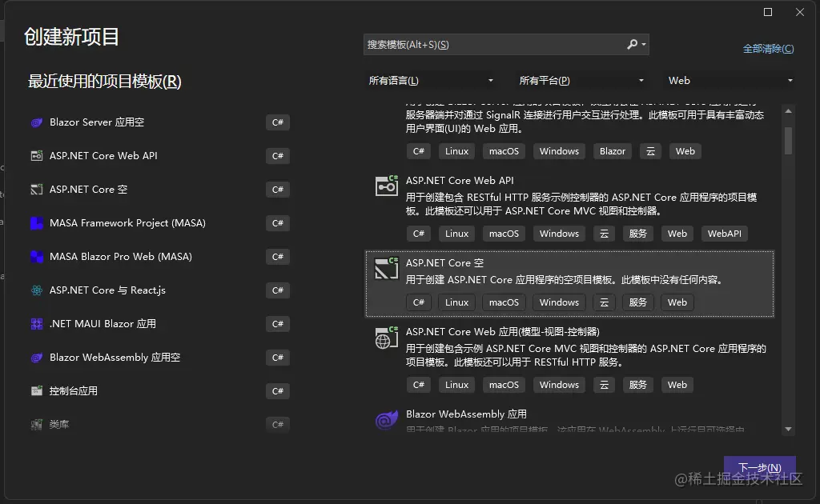Click the C# badge beside Blazor Server 应用空
Screen dimensions: 820x504
pos(278,122)
